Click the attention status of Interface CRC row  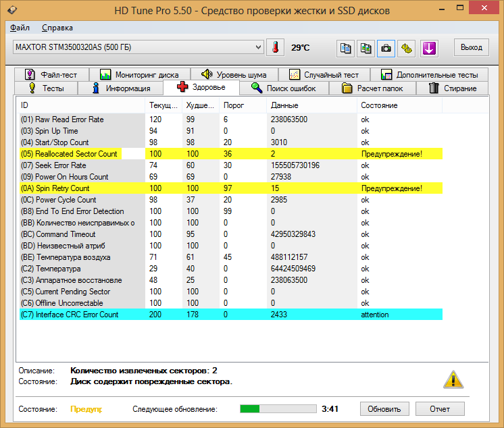coord(375,315)
